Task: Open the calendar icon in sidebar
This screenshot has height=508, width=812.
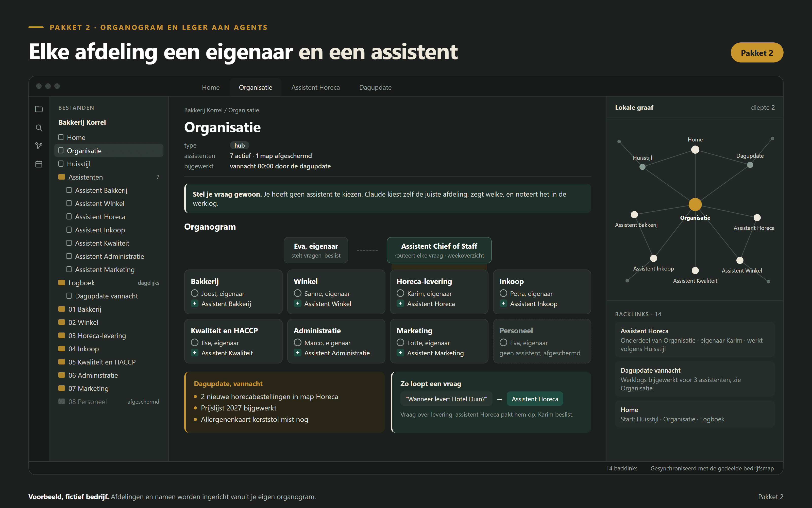Action: click(x=39, y=164)
